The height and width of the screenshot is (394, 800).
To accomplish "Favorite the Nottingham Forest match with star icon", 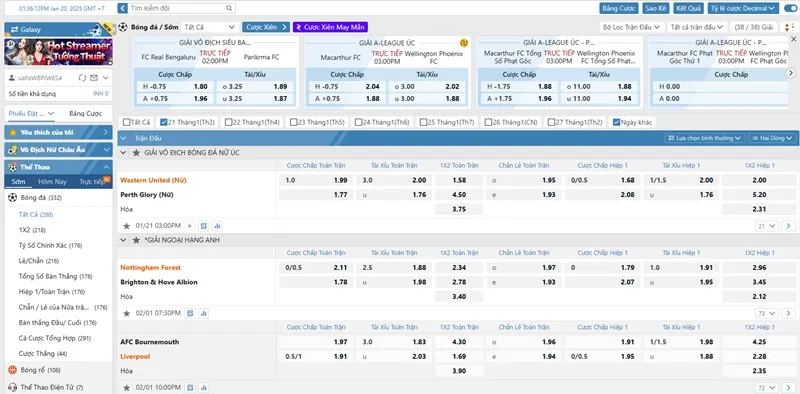I will pos(127,313).
